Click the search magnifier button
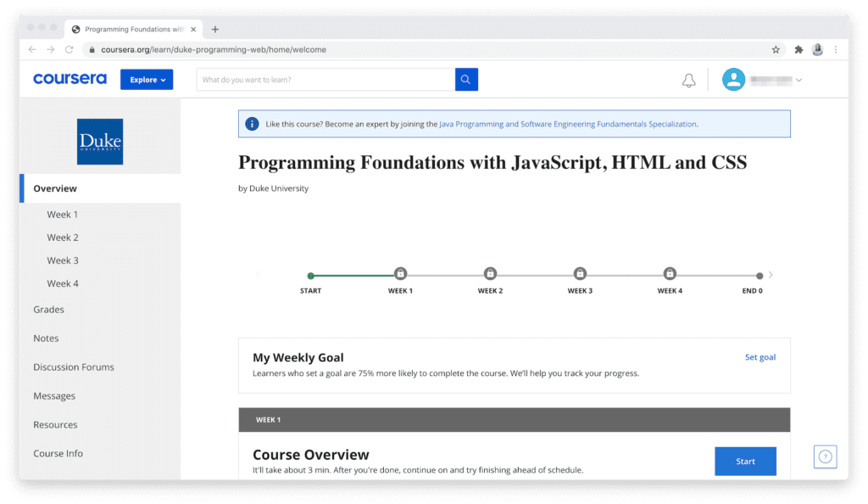Viewport: 868px width, 504px height. (x=466, y=80)
